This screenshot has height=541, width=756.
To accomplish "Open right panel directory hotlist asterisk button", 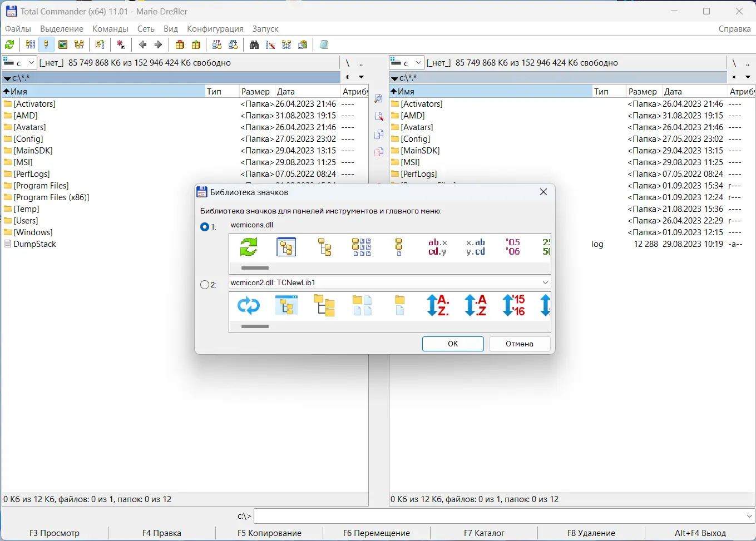I will click(x=734, y=77).
